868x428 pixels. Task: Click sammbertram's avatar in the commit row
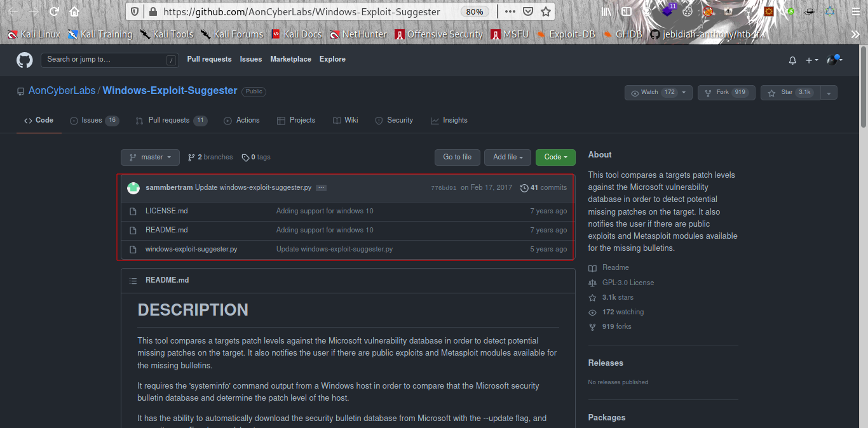point(133,187)
